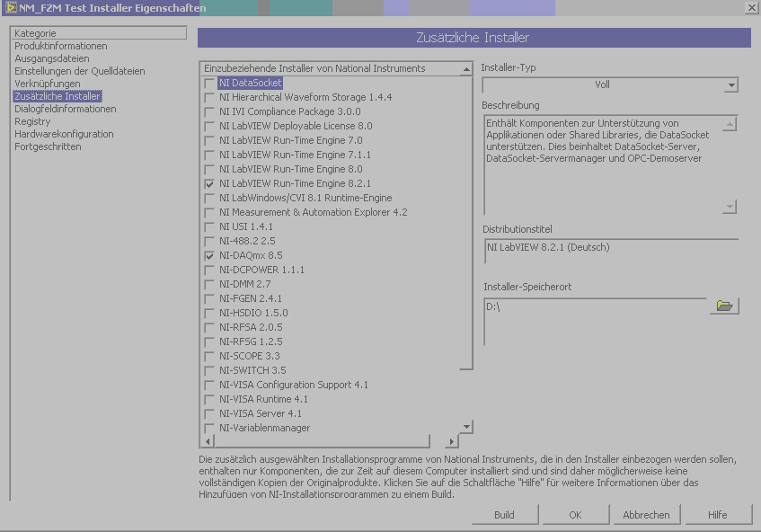The height and width of the screenshot is (532, 761).
Task: Select the NI-DCPOWER 1.1.1 entry text
Action: 261,270
